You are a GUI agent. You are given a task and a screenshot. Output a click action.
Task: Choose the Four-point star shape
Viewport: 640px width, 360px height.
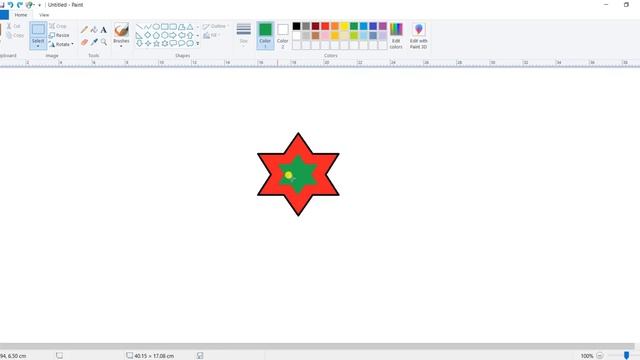[x=147, y=43]
